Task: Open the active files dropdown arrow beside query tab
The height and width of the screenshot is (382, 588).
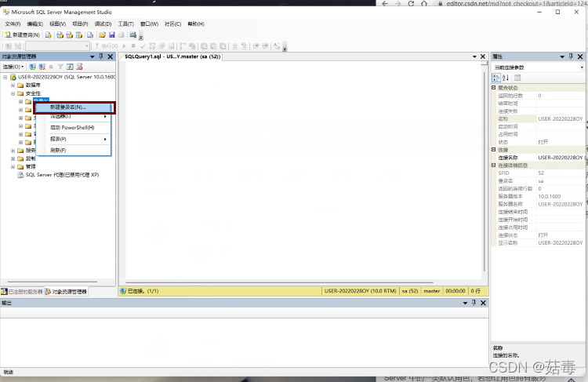Action: [x=474, y=56]
